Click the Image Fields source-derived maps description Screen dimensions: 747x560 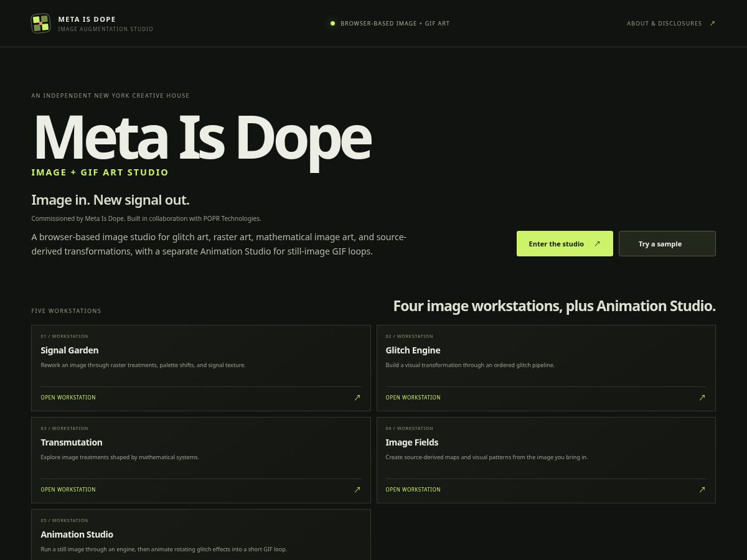[x=487, y=457]
